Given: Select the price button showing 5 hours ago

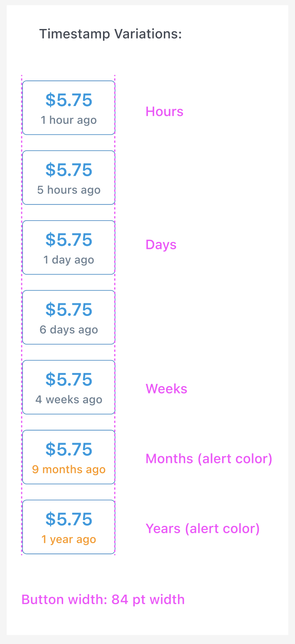Looking at the screenshot, I should (x=68, y=177).
